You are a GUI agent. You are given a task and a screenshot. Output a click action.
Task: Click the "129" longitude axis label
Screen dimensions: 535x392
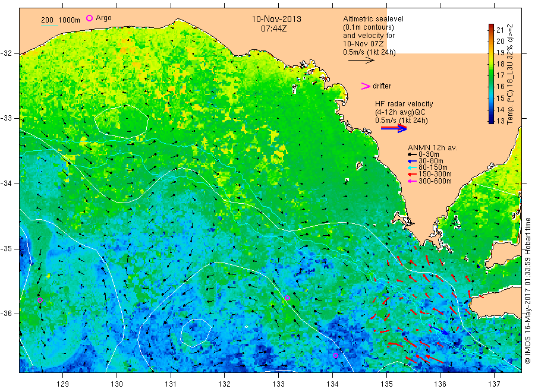[63, 384]
